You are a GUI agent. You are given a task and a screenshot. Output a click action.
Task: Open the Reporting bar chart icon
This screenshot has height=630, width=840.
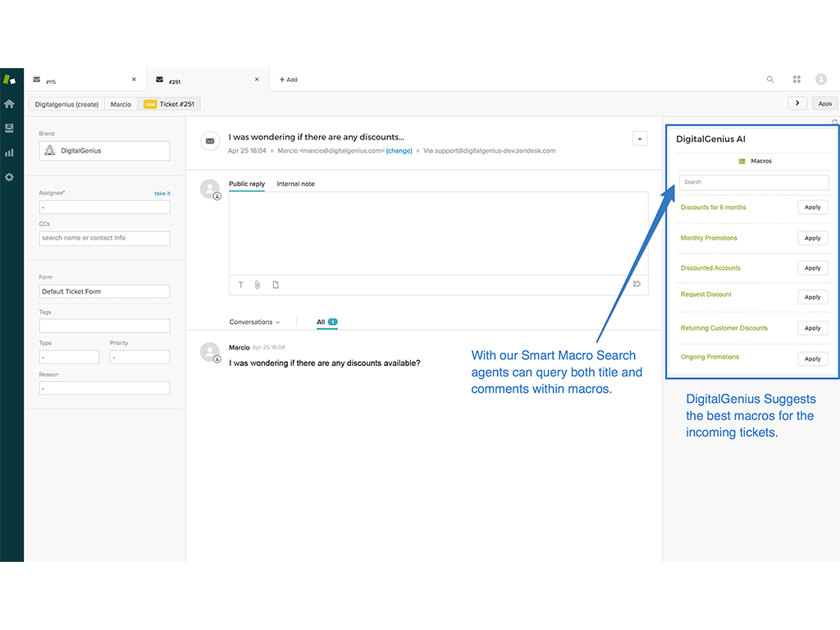coord(9,153)
